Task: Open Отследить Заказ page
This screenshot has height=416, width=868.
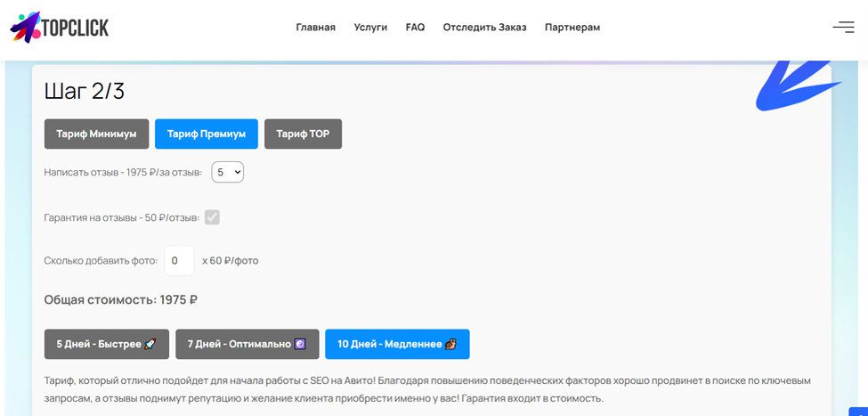Action: pos(485,27)
